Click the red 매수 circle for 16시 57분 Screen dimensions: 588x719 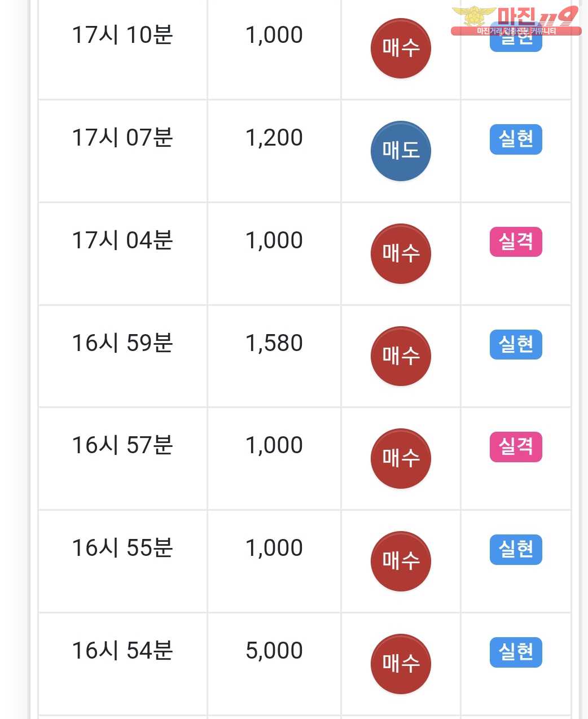click(401, 459)
